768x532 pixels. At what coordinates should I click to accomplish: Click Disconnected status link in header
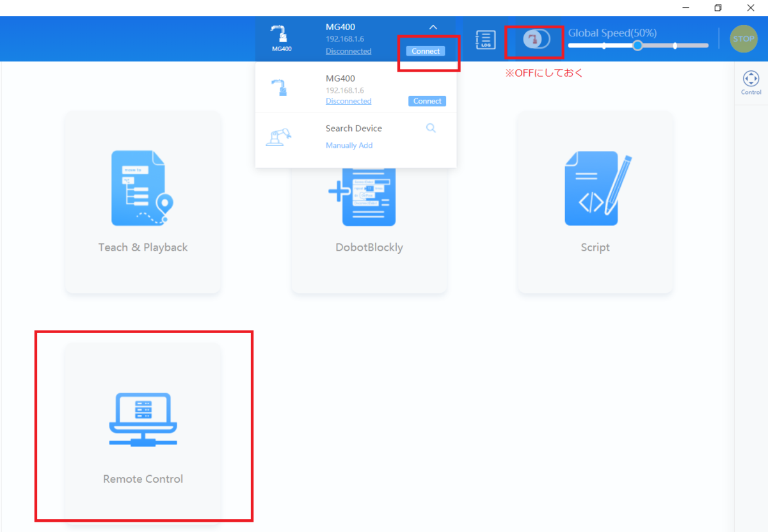(x=348, y=51)
